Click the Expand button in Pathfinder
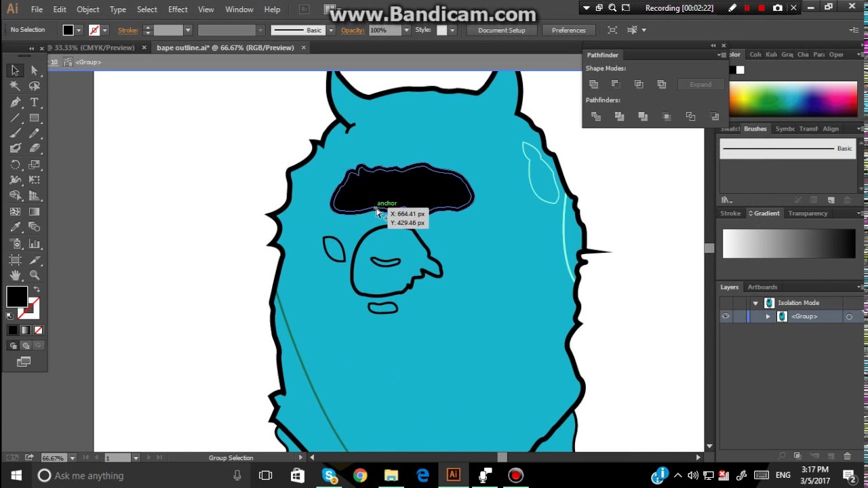 (701, 85)
